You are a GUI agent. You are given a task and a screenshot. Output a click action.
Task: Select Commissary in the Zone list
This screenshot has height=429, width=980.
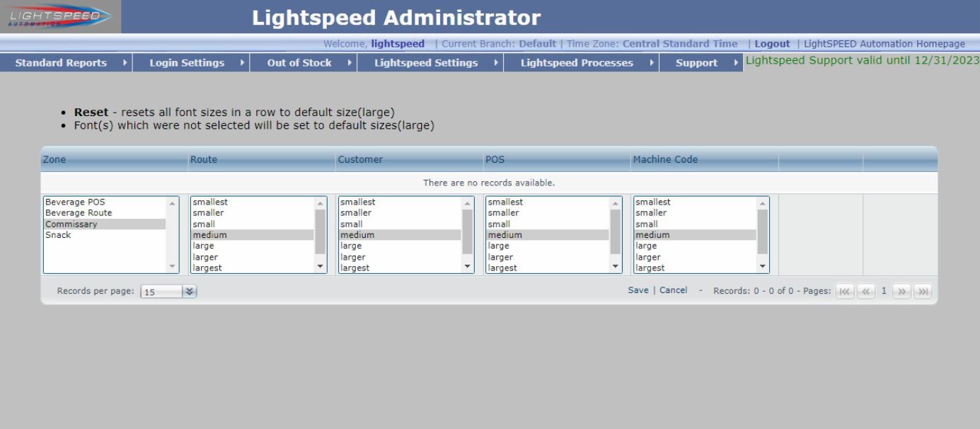tap(105, 224)
